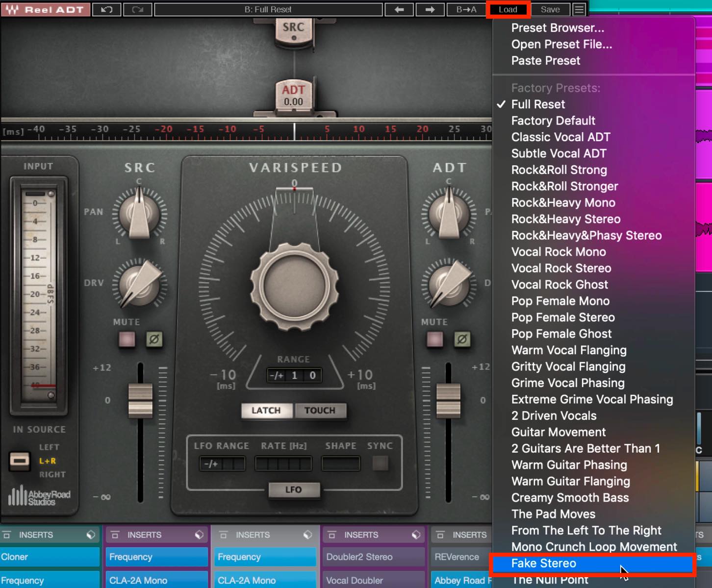Toggle the LFO button

click(294, 490)
